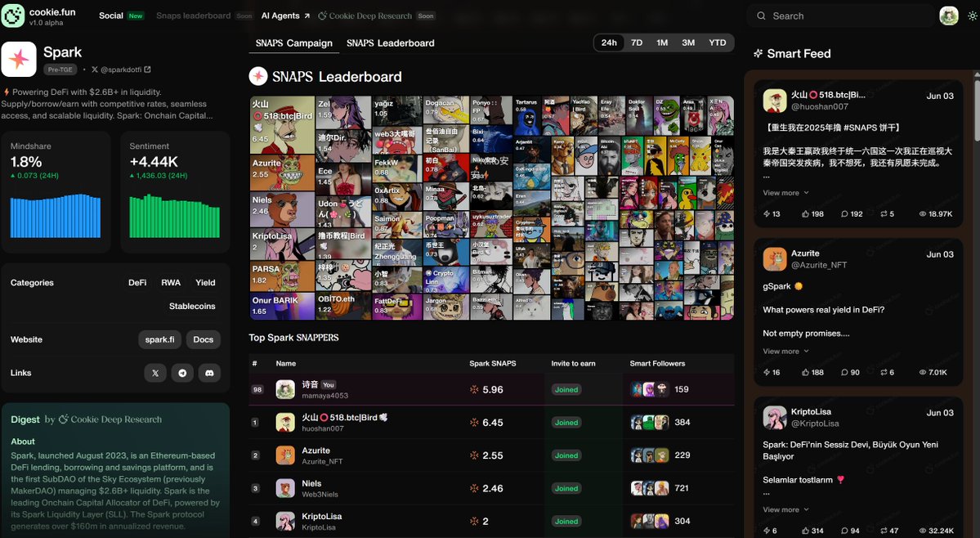Open the Docs button

point(204,340)
